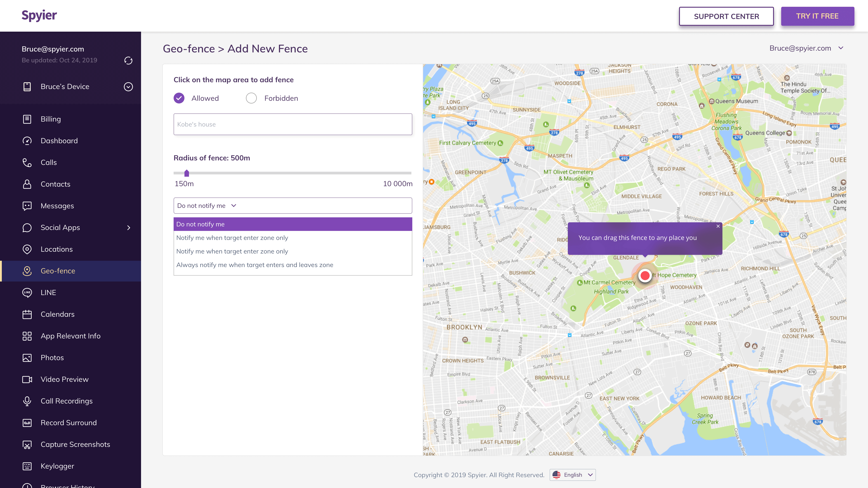Viewport: 868px width, 488px height.
Task: Click the red fence marker on map
Action: coord(645,275)
